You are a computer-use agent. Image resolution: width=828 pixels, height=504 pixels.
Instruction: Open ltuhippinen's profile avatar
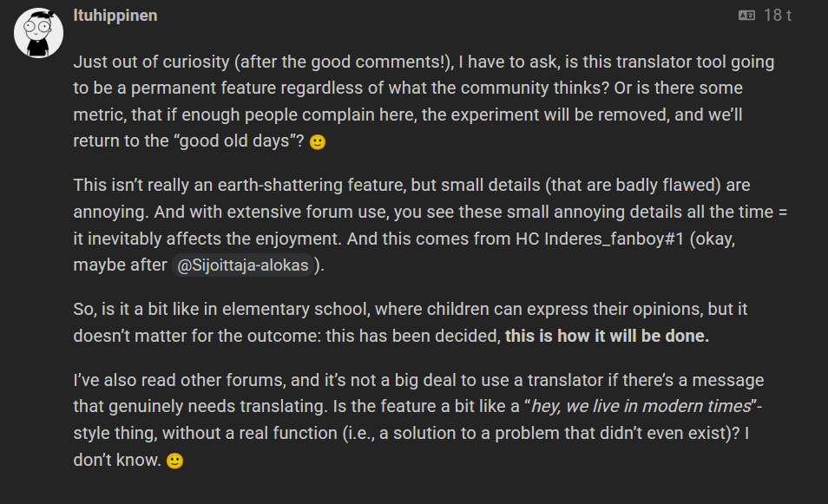click(38, 33)
